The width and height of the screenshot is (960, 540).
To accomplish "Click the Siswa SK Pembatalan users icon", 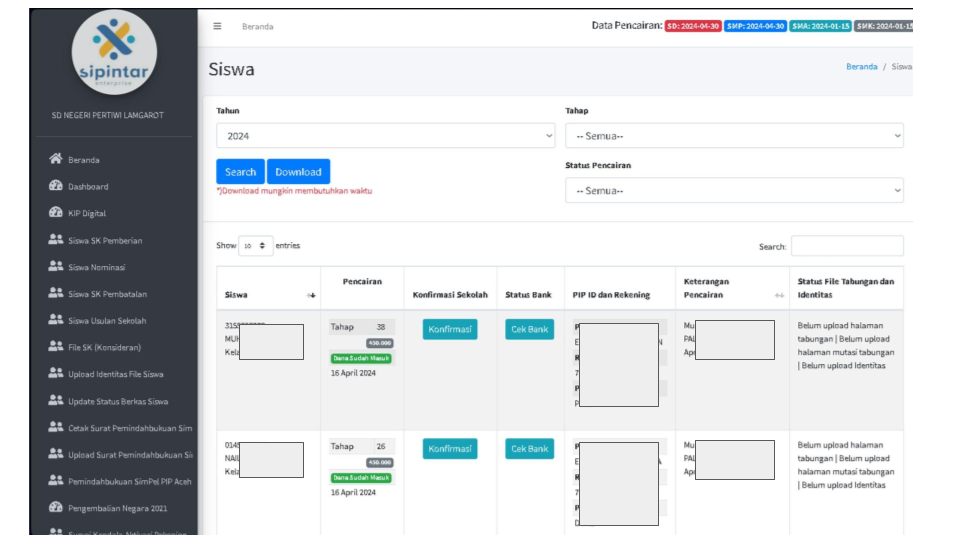I will click(x=56, y=293).
